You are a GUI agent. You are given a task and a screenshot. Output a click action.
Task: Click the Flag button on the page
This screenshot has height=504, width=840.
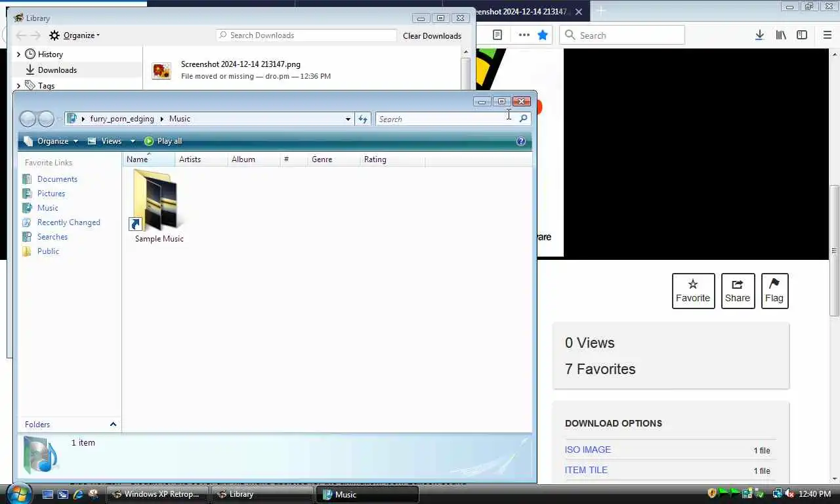coord(774,291)
